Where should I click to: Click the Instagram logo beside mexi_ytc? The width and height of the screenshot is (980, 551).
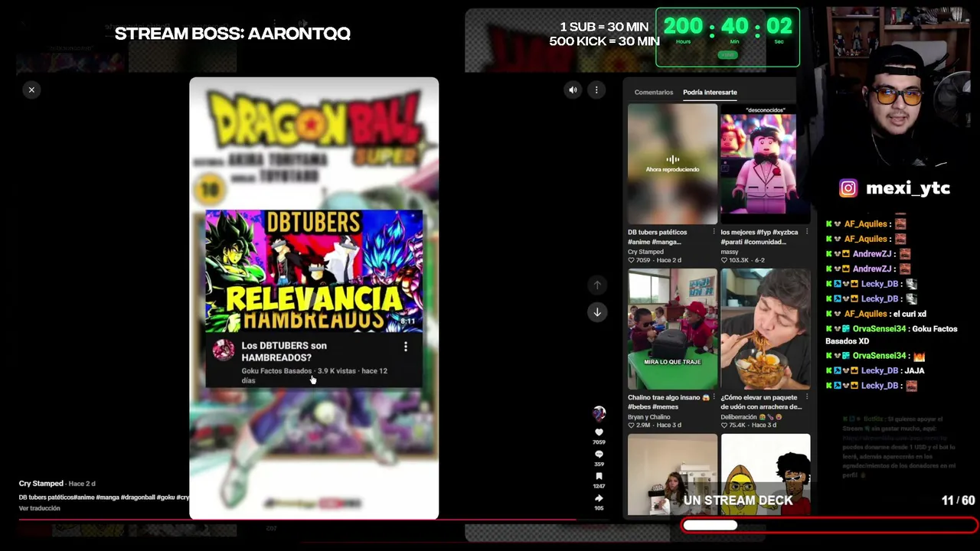click(x=848, y=188)
